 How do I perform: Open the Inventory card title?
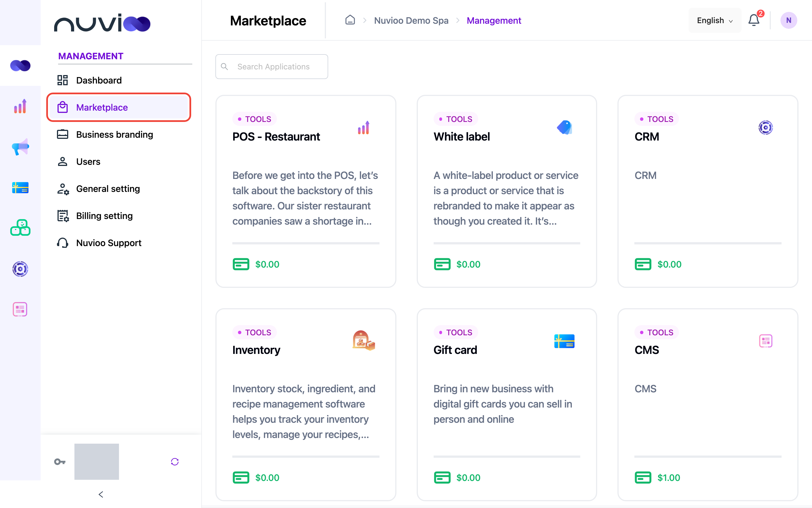point(256,350)
